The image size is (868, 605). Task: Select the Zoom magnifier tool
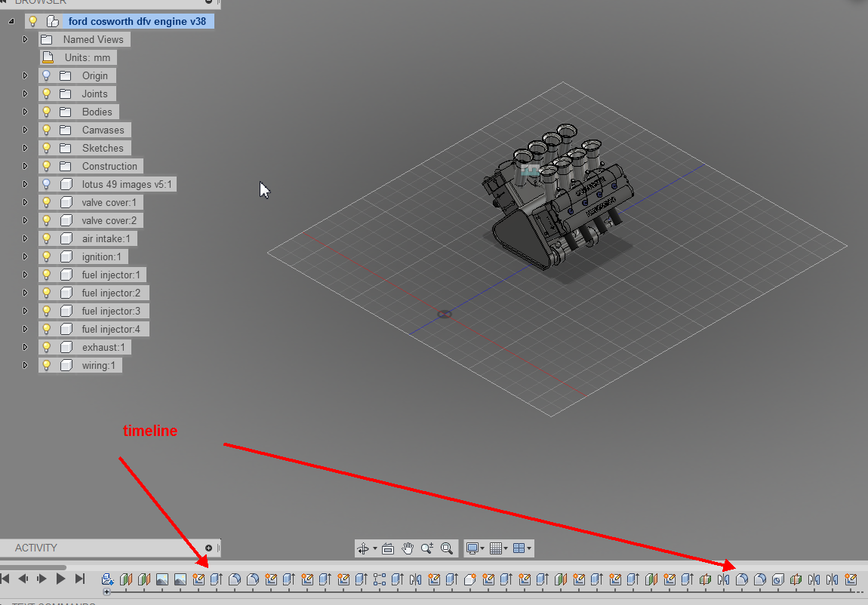pyautogui.click(x=426, y=548)
